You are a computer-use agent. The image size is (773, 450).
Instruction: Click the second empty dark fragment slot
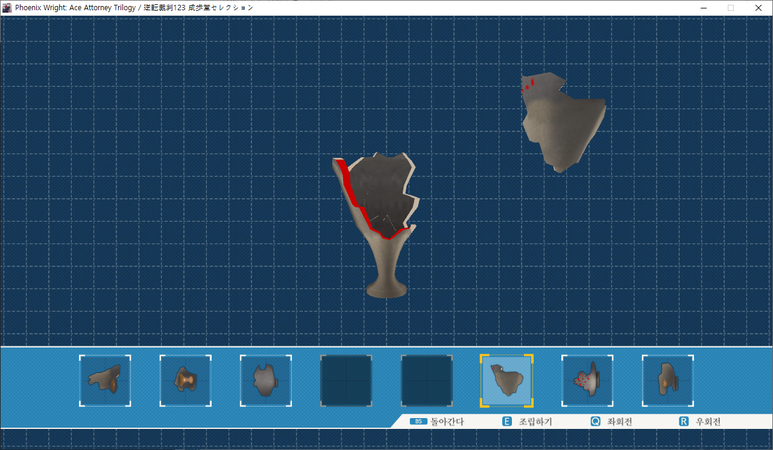[x=426, y=381]
